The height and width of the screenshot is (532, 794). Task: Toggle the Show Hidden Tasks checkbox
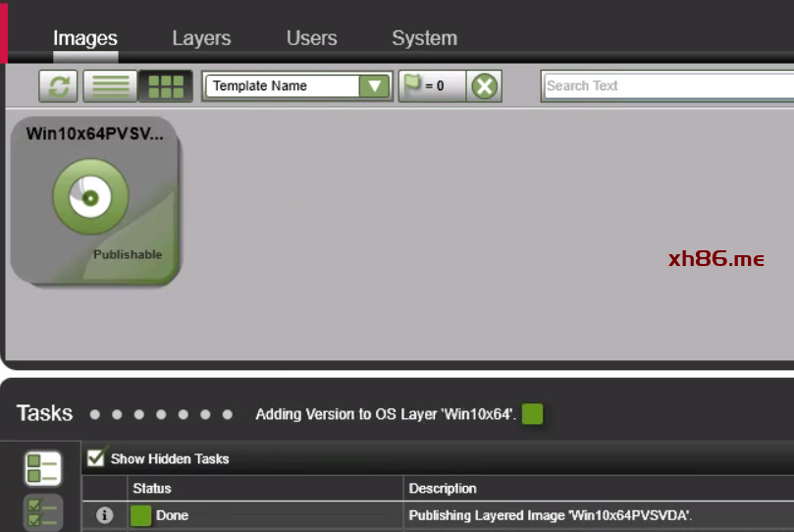click(x=96, y=457)
